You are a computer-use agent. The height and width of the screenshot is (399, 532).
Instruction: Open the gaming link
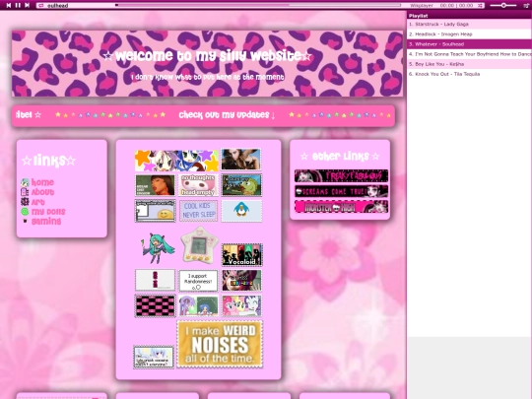coord(46,222)
